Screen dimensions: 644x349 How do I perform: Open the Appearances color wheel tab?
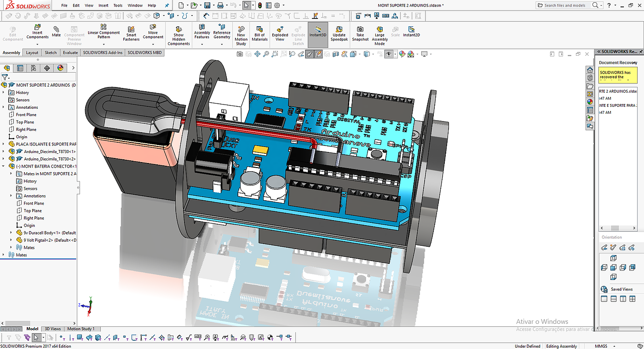pyautogui.click(x=60, y=68)
